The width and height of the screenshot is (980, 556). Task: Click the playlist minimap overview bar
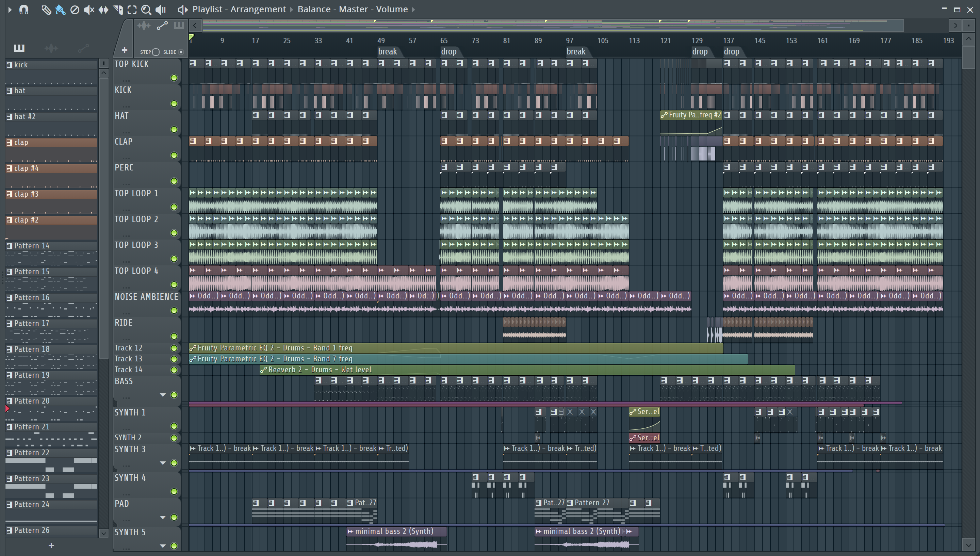(x=553, y=26)
